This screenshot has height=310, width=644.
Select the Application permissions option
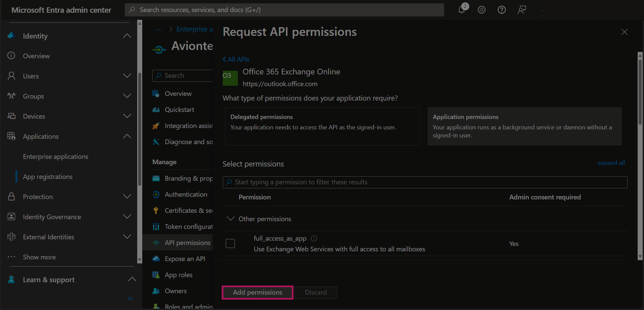524,126
